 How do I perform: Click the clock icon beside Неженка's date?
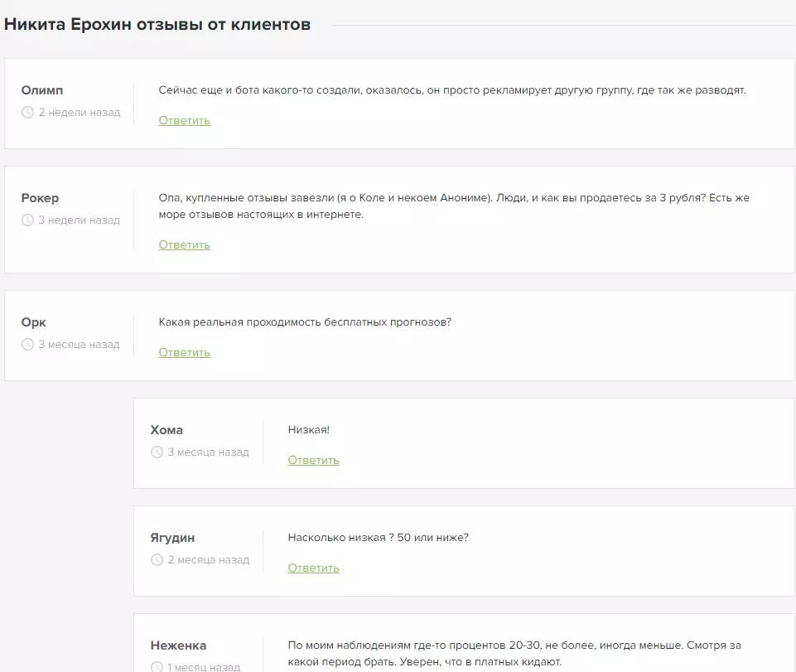157,667
